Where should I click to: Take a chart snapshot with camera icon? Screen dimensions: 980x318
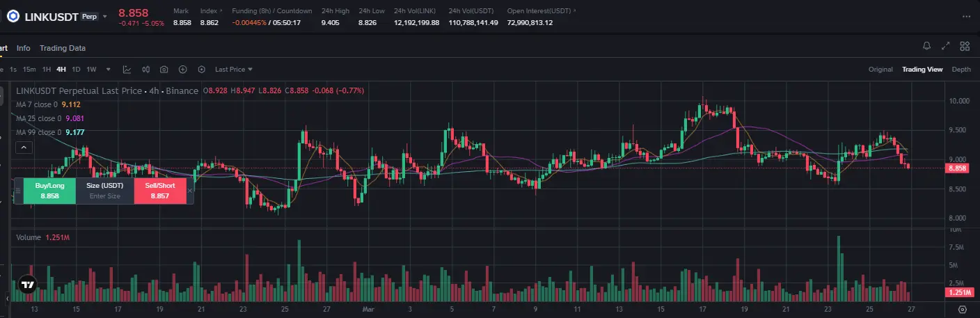click(x=164, y=70)
